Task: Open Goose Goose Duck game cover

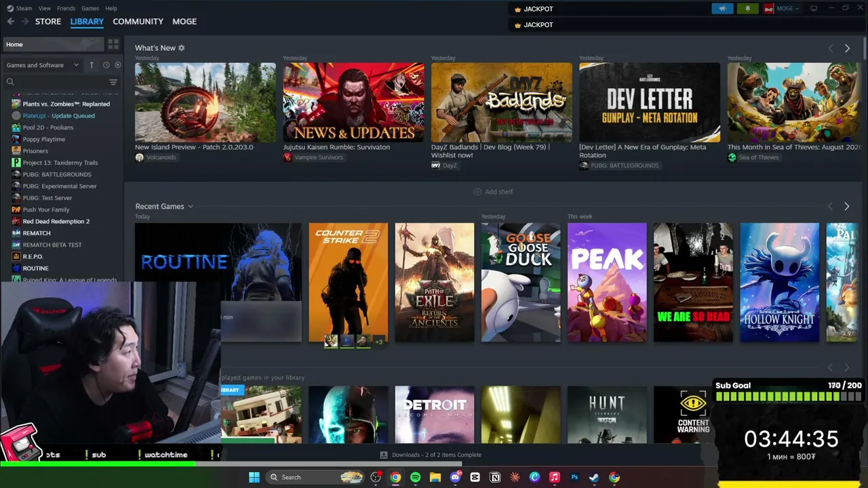Action: tap(521, 283)
